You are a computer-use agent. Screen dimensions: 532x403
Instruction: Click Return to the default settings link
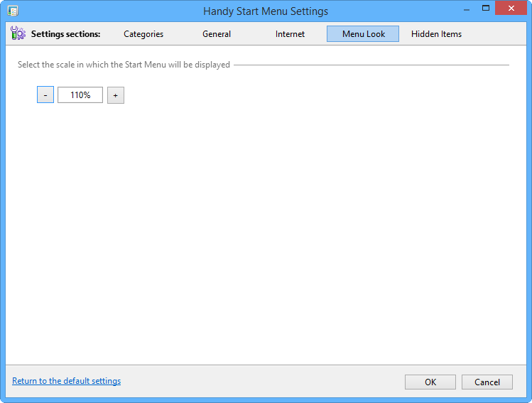click(x=67, y=381)
